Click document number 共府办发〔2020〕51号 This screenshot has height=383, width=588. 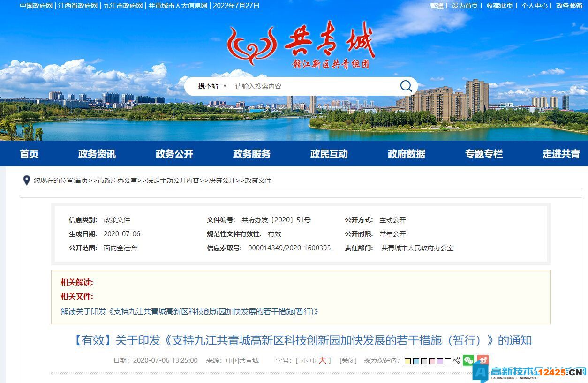pos(276,220)
